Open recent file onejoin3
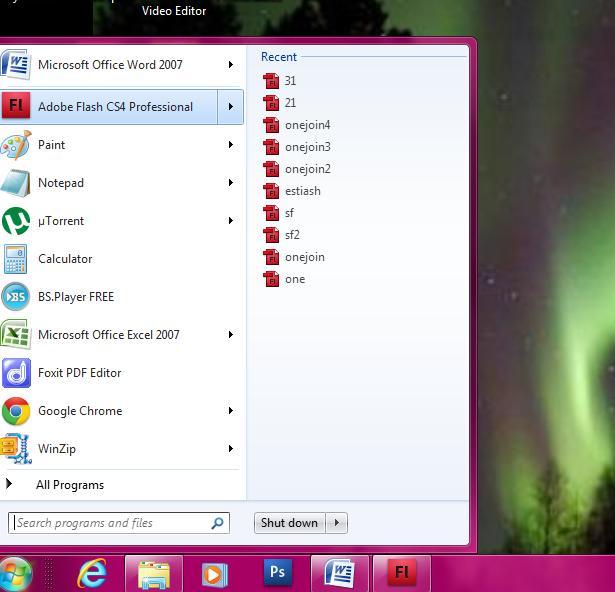This screenshot has height=592, width=615. click(x=297, y=147)
